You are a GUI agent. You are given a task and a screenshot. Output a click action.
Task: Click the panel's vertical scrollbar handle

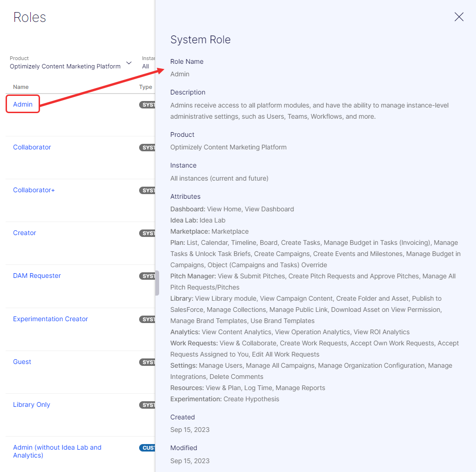point(157,283)
